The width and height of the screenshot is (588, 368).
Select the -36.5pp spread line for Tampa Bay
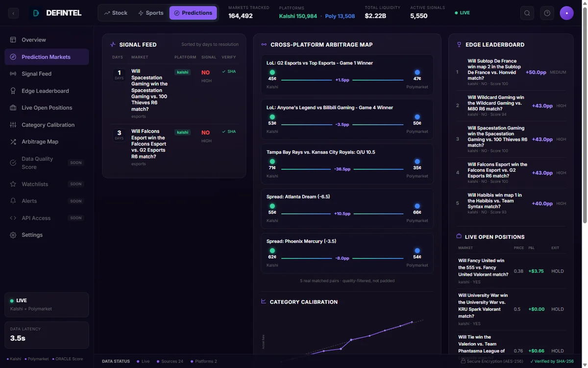(x=343, y=169)
